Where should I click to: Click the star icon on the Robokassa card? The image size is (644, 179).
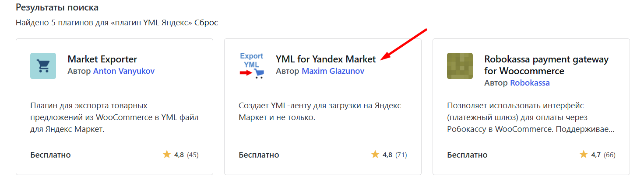click(x=584, y=155)
